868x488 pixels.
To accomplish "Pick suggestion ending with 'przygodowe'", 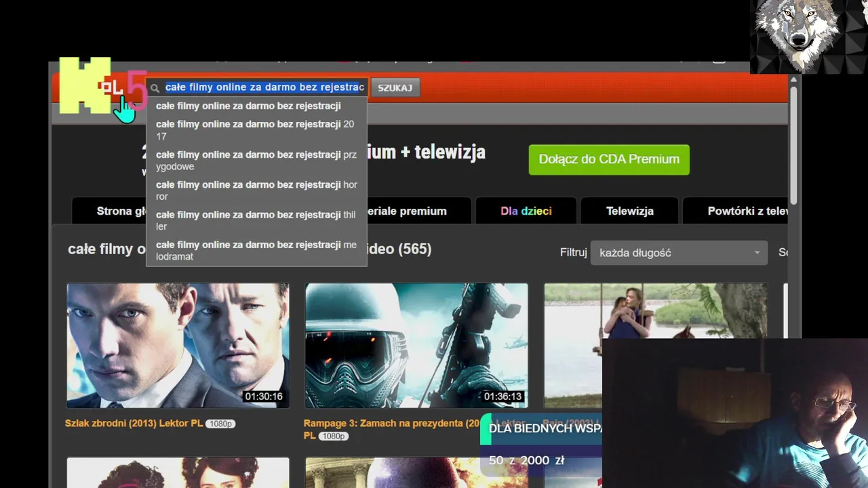I will point(256,161).
